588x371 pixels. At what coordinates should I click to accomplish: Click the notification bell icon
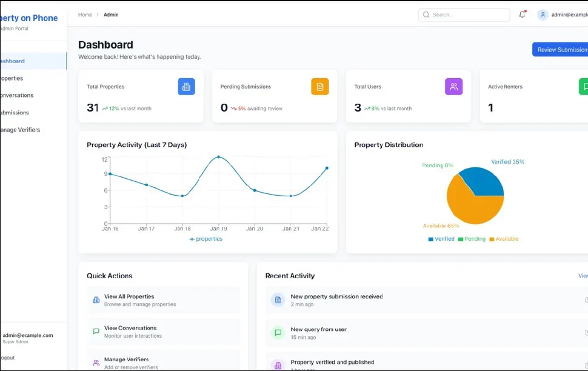(522, 15)
